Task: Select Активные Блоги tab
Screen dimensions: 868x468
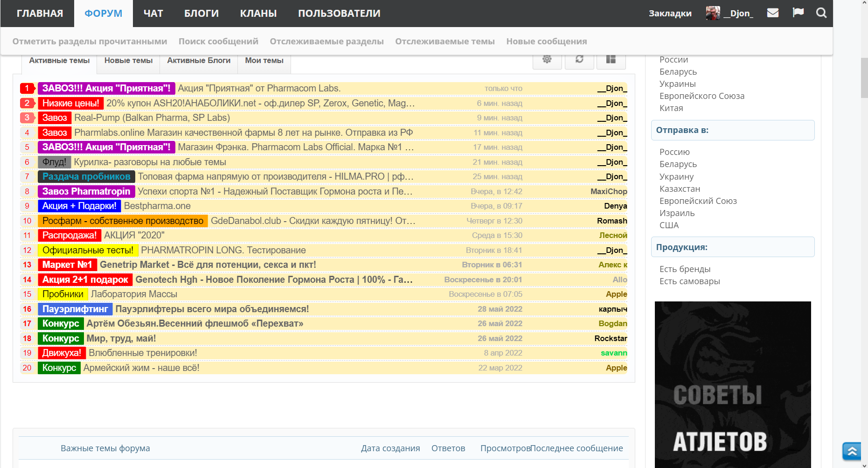Action: [x=199, y=61]
